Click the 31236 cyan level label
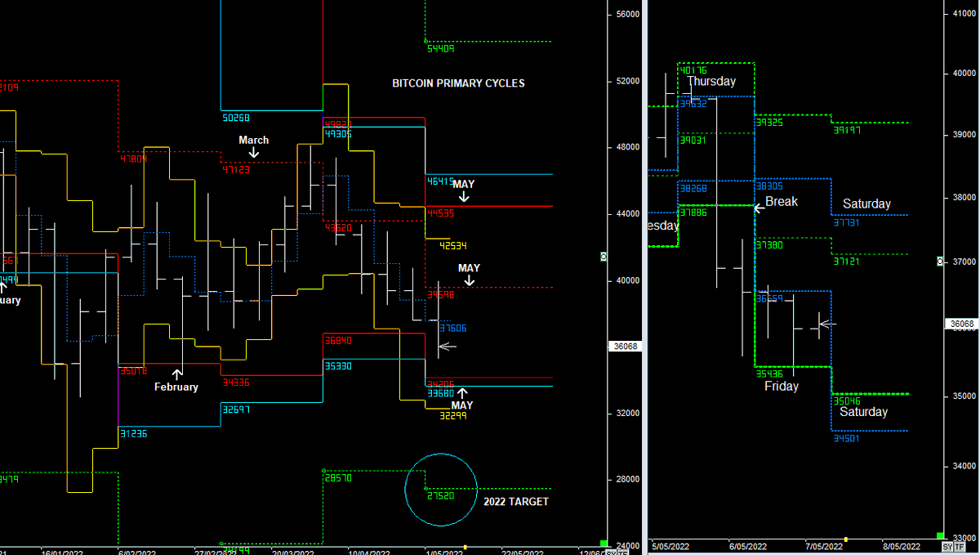Viewport: 980px width, 555px height. pos(134,434)
